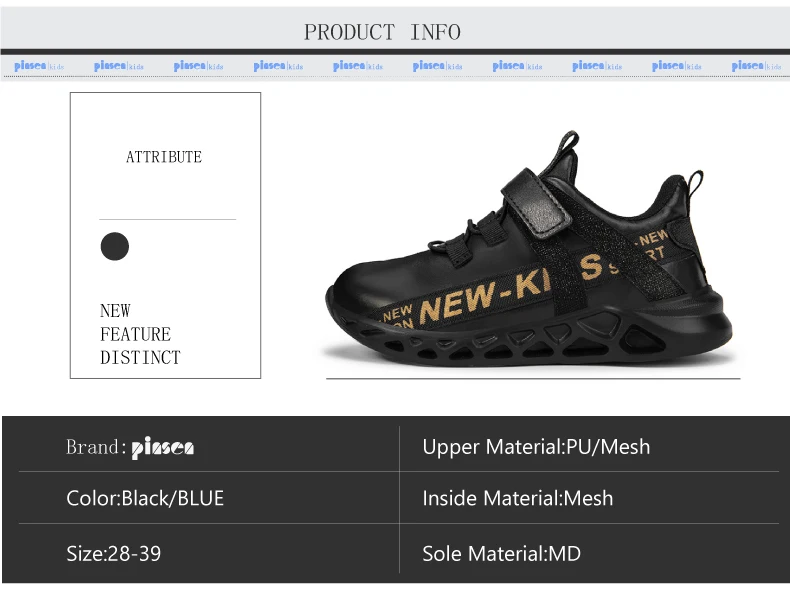Click Inside Material:Mesh text

coord(517,498)
